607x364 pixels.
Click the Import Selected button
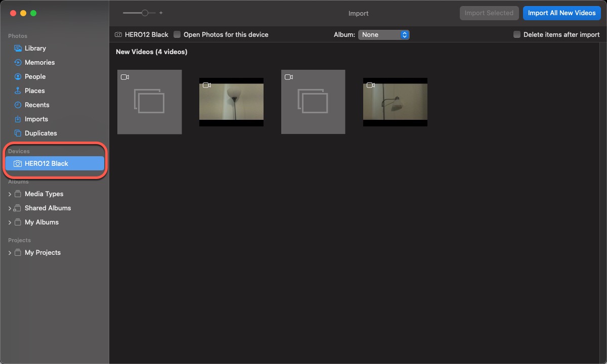tap(489, 13)
